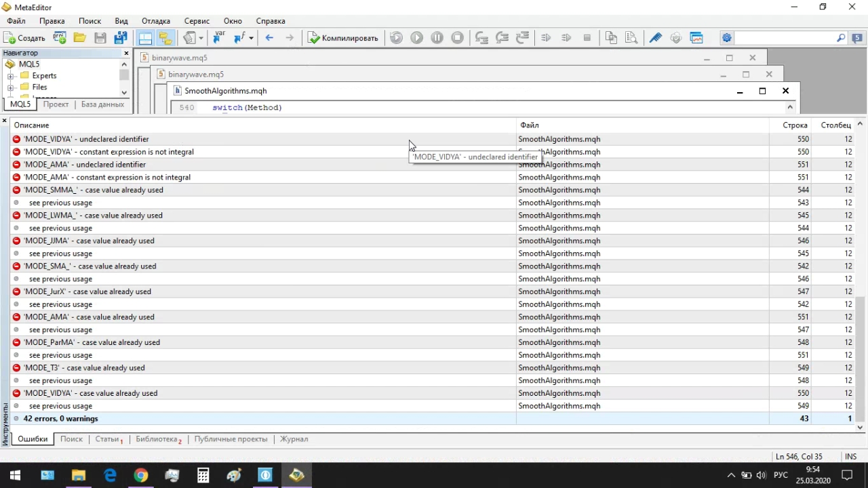
Task: Click the find in files magnifier-page icon
Action: (632, 38)
